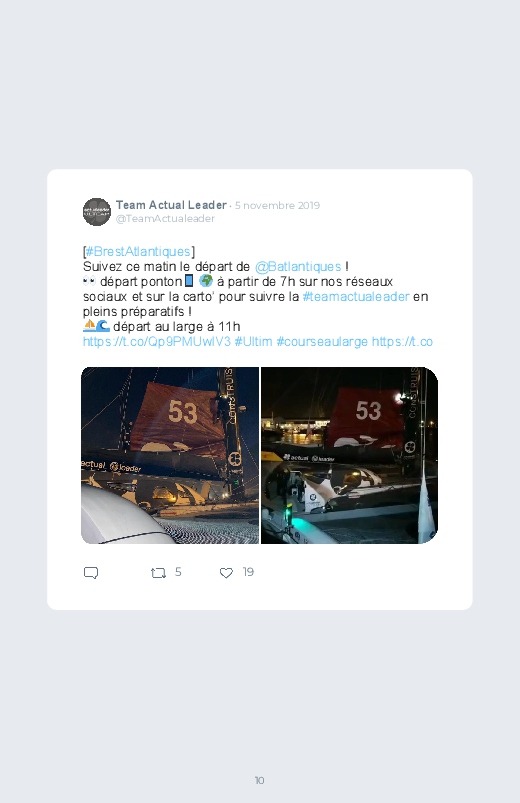The height and width of the screenshot is (803, 520).
Task: Open the @Batlantiques mention
Action: (298, 267)
